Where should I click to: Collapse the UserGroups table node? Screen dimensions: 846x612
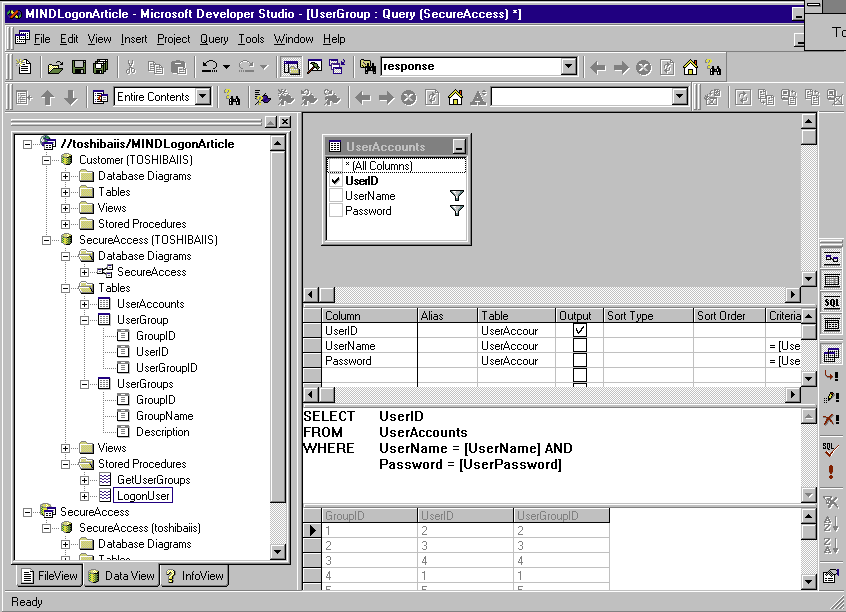click(85, 384)
